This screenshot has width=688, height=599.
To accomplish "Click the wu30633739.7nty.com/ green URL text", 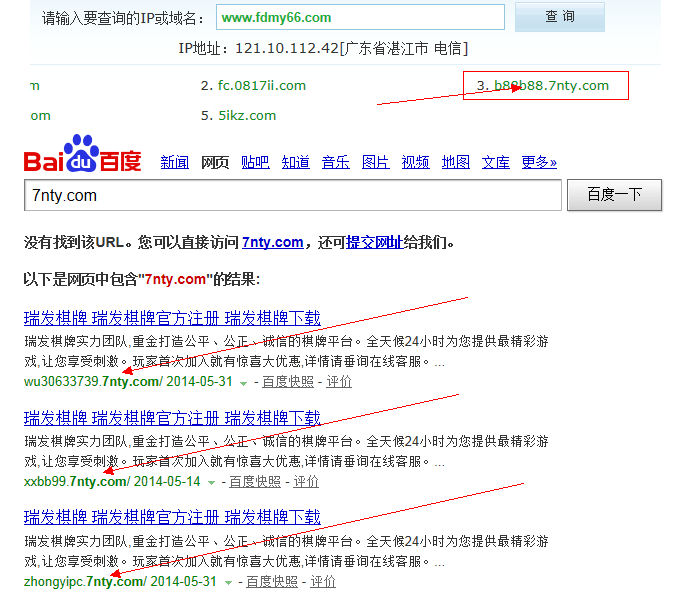I will [93, 382].
